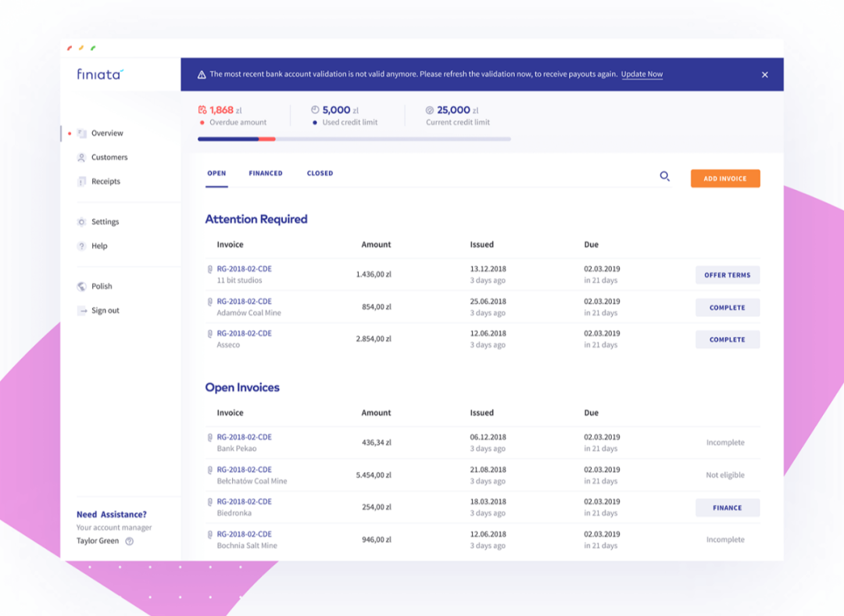Choose Sign out in the sidebar

105,310
